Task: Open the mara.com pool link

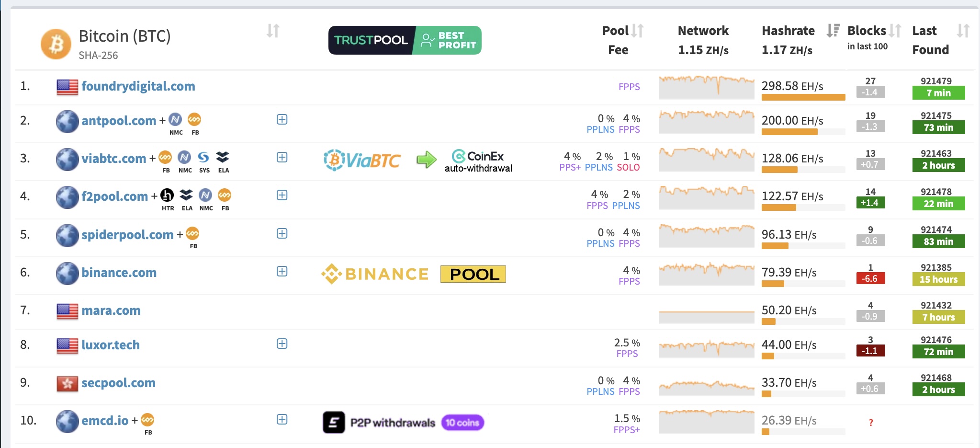Action: coord(111,310)
